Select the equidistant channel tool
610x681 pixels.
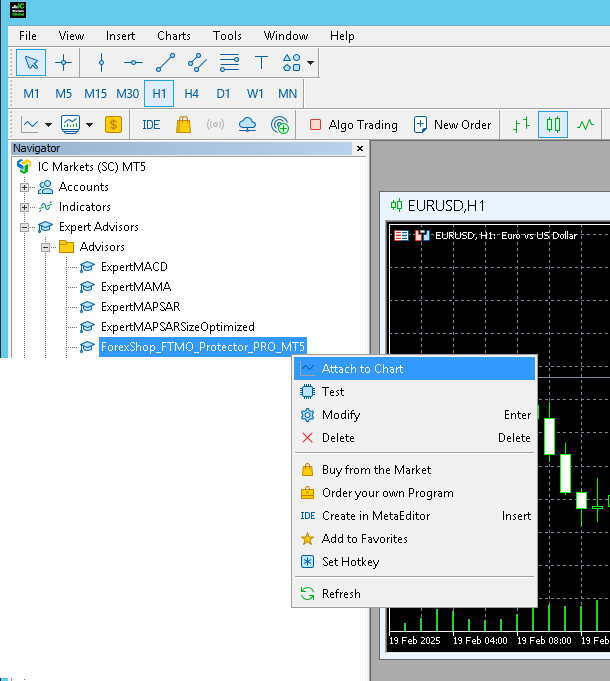click(x=197, y=63)
